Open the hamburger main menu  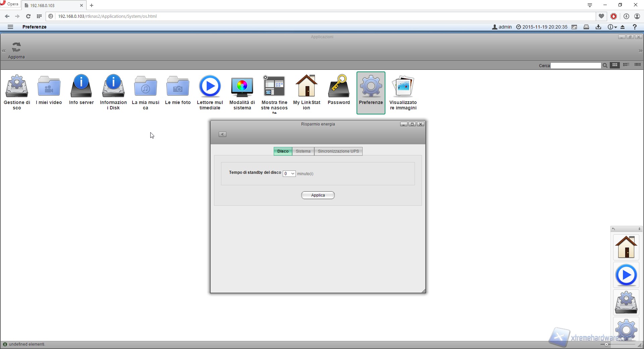10,27
